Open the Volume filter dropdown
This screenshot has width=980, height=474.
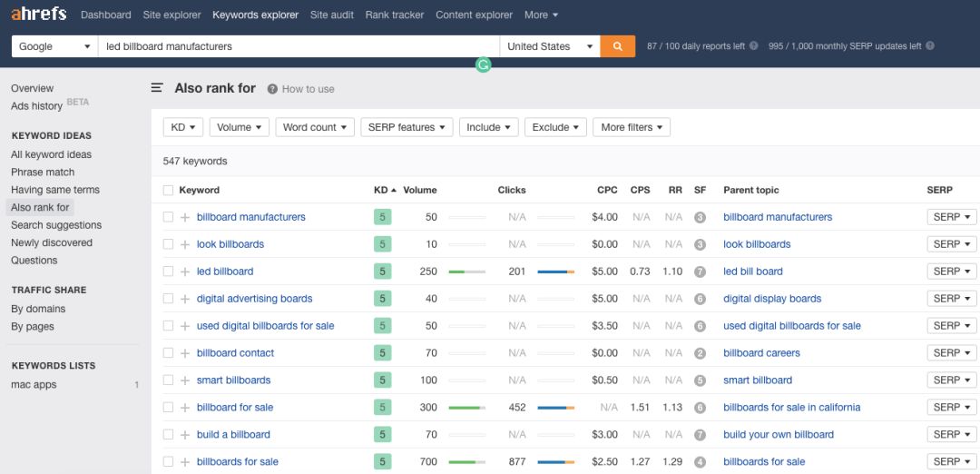tap(240, 127)
